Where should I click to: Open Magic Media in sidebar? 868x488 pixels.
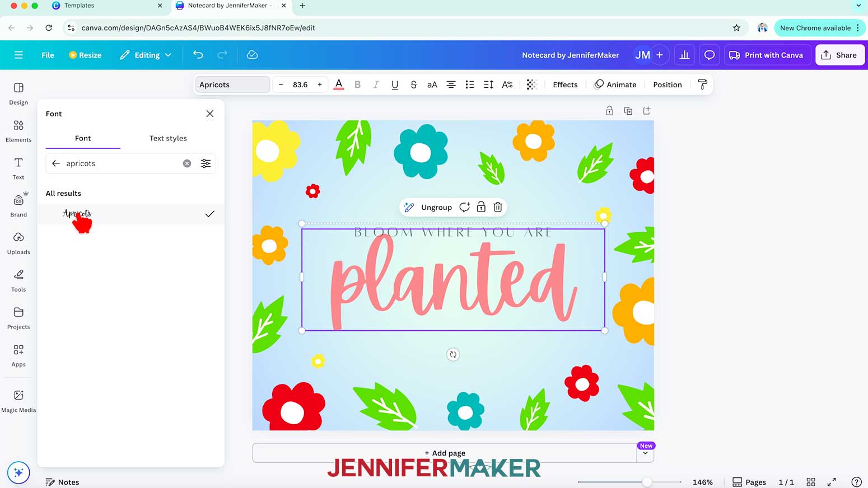coord(18,401)
